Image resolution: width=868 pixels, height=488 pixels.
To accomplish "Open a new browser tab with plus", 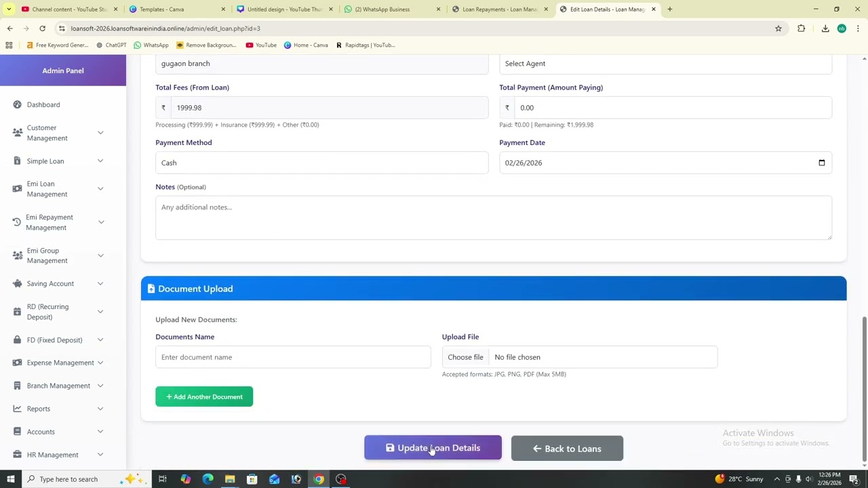I will [669, 9].
